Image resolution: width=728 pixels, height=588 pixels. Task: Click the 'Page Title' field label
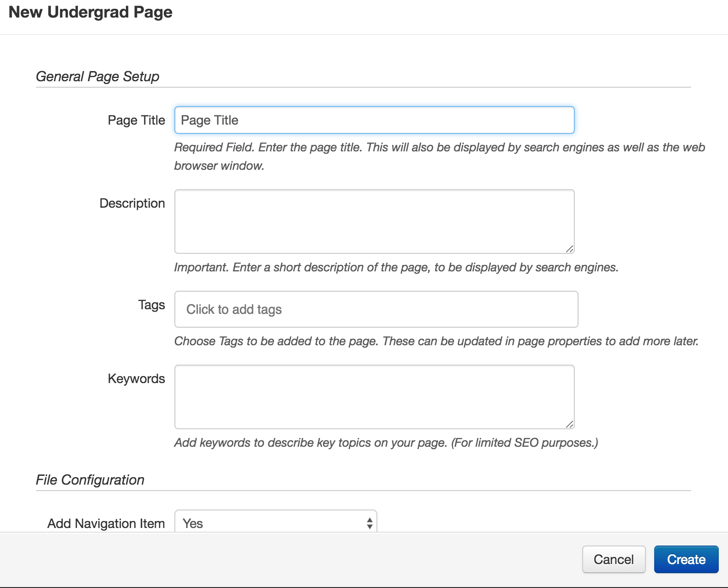tap(136, 120)
